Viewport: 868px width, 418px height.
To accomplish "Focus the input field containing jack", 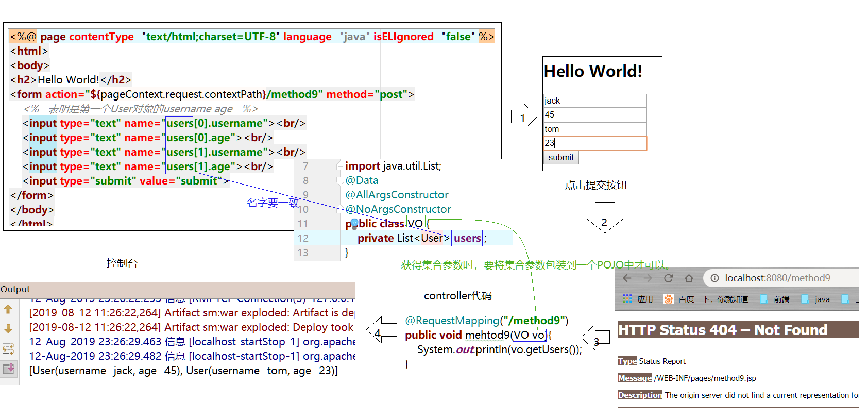I will pos(595,101).
